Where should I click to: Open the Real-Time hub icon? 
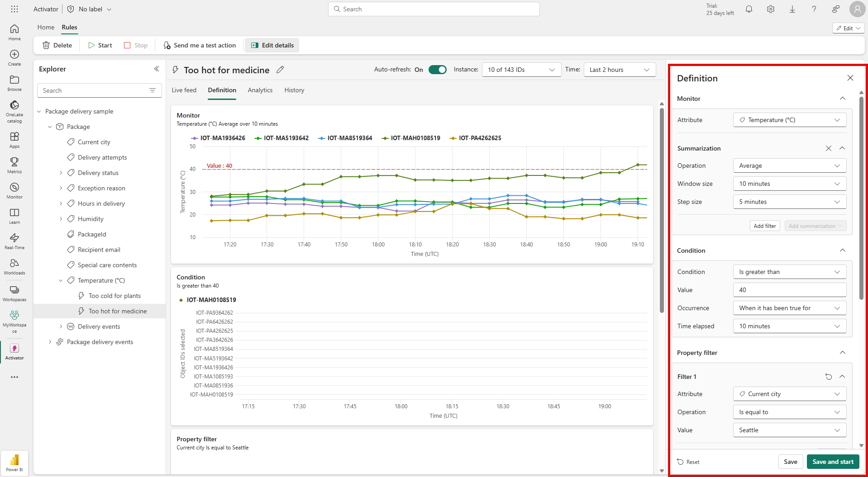tap(14, 241)
